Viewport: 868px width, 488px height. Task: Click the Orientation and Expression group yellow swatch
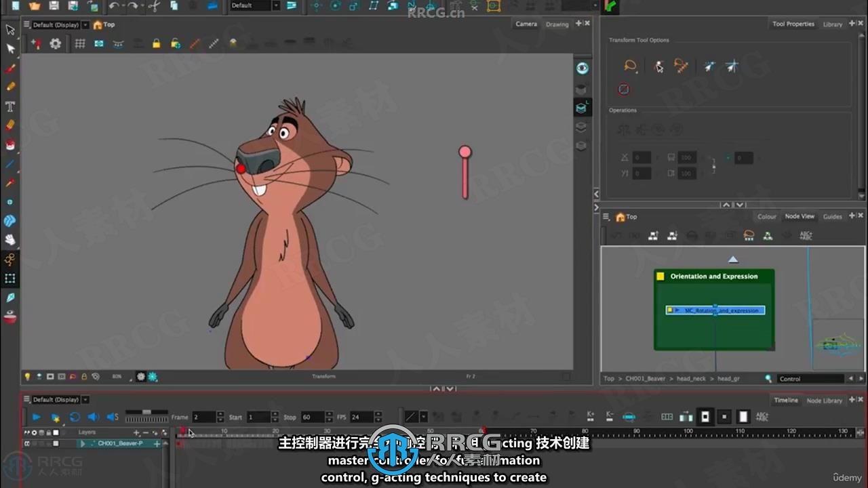pyautogui.click(x=660, y=277)
